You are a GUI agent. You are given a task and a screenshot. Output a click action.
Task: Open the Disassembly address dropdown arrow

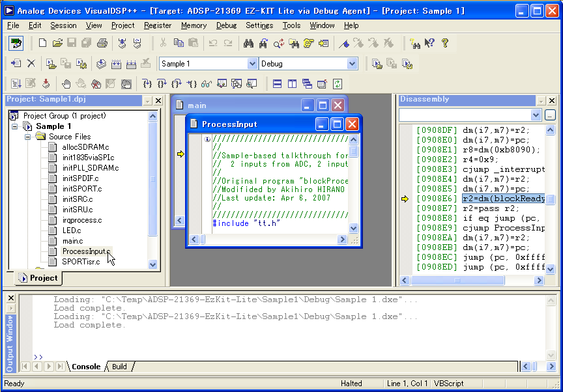536,115
